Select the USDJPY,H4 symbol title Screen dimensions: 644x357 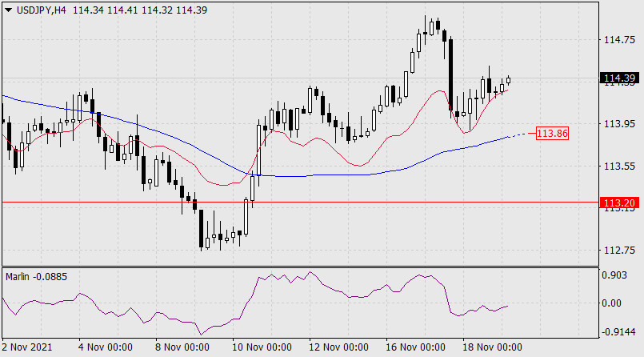(41, 10)
